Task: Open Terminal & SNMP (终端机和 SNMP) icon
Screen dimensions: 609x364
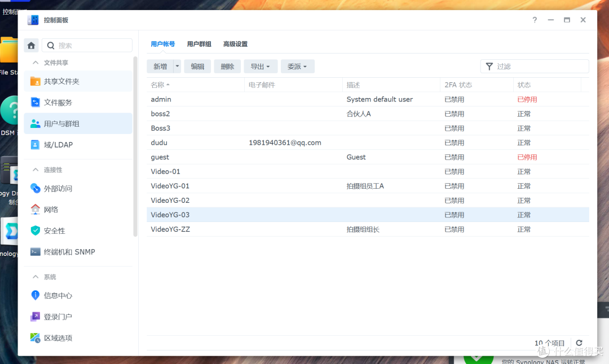Action: point(35,252)
